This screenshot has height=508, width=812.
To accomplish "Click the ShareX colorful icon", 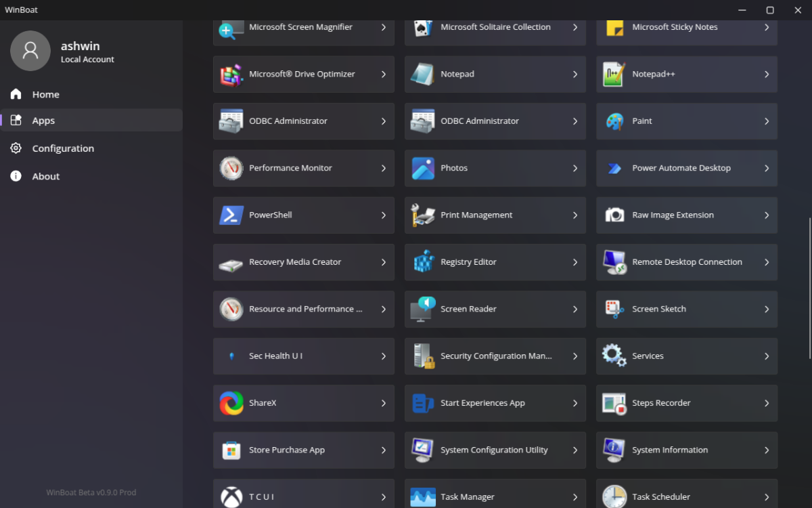I will pos(231,403).
